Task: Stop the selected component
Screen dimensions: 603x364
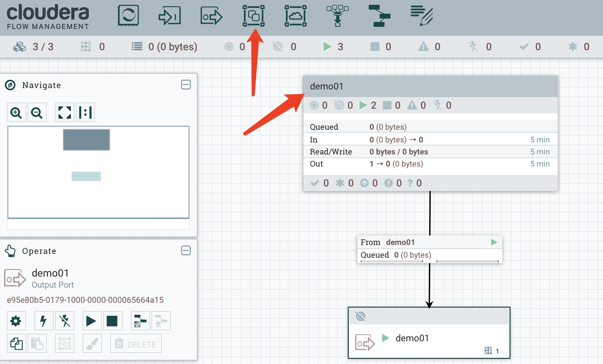Action: pos(113,321)
